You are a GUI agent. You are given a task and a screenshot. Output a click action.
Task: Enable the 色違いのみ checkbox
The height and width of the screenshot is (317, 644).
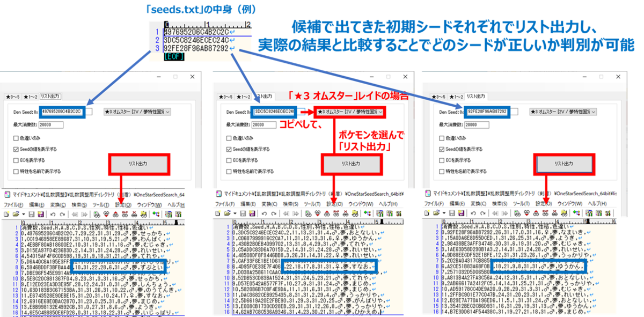coord(16,138)
